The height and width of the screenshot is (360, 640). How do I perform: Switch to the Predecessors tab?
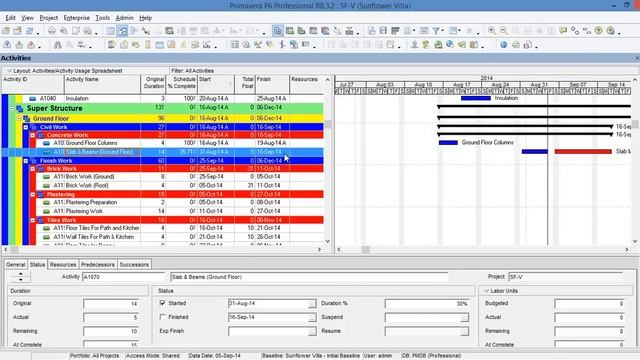coord(98,264)
